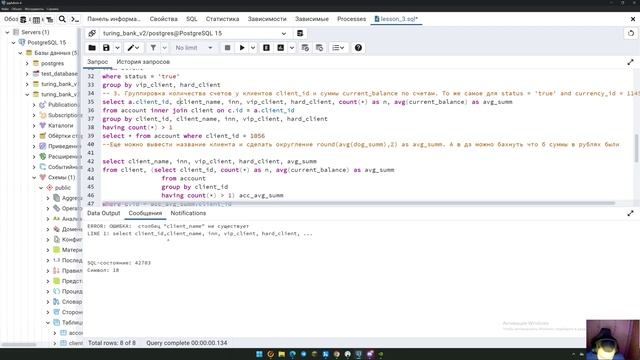Click 'Query complete 00:00:00.134' status text
The width and height of the screenshot is (640, 360).
tap(187, 343)
